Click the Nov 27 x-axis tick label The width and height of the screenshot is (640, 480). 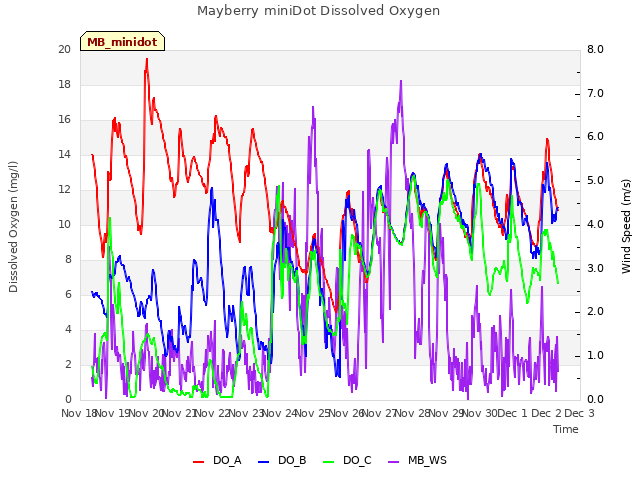click(380, 413)
